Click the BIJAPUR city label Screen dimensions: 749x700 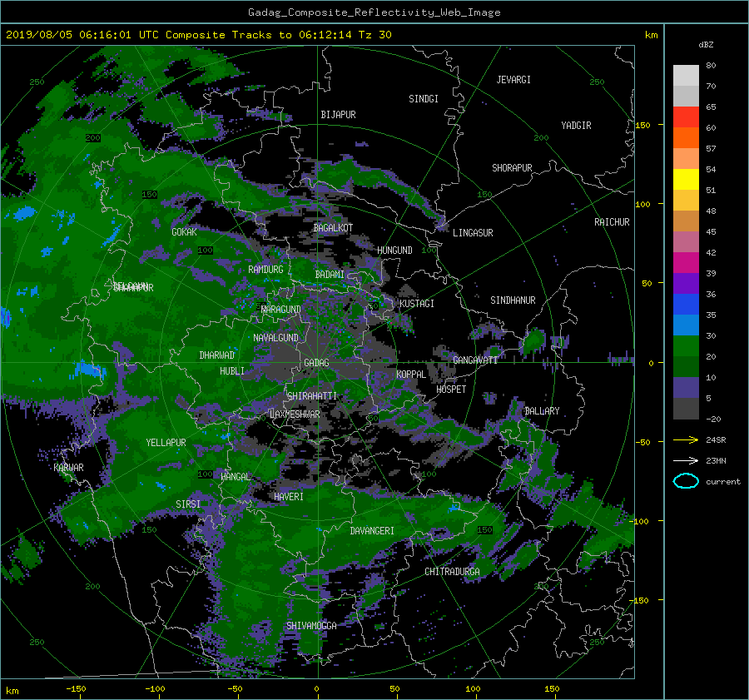[338, 115]
